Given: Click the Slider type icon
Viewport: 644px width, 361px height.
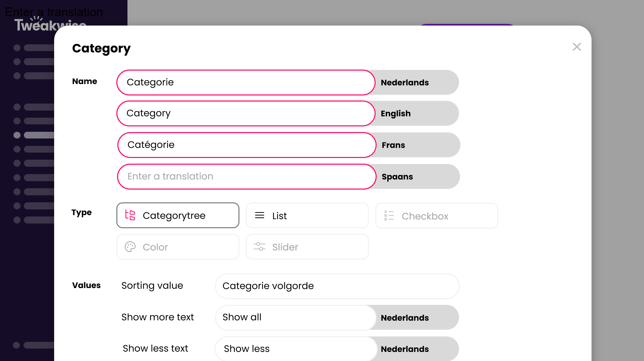Looking at the screenshot, I should pyautogui.click(x=260, y=247).
